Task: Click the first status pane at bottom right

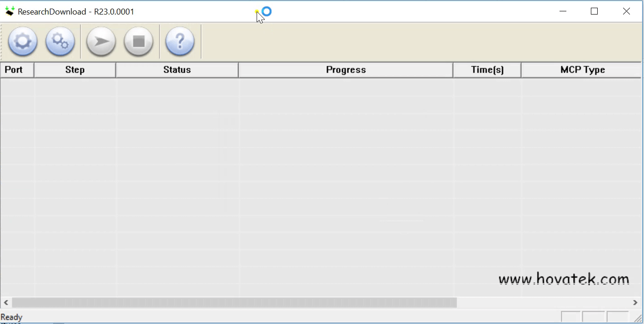Action: [571, 317]
